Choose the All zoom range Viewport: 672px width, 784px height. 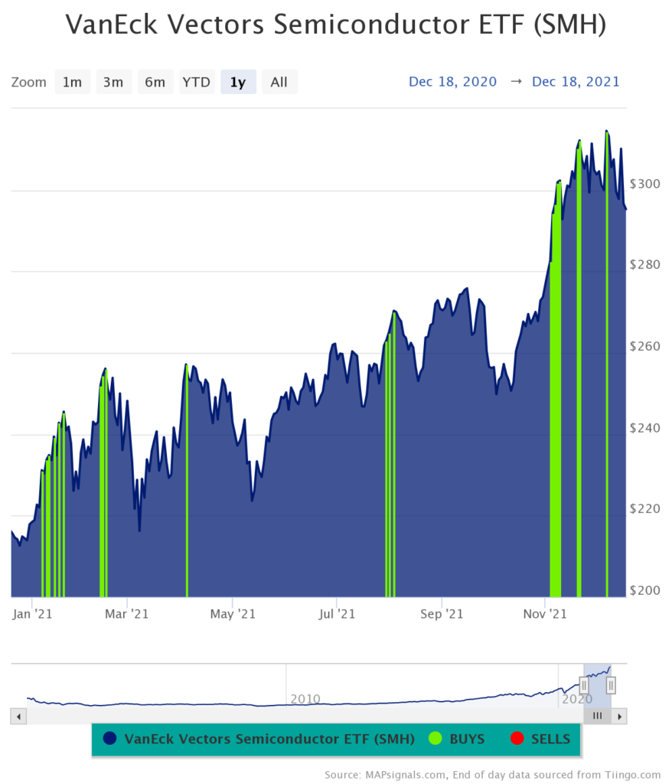279,82
